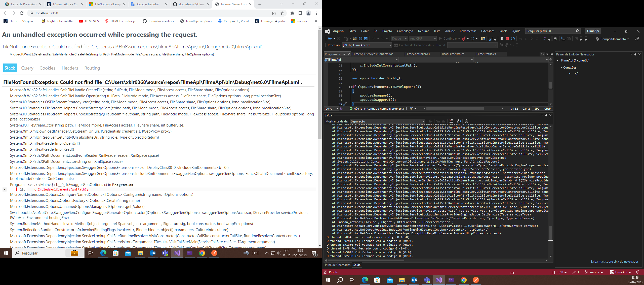The width and height of the screenshot is (644, 285).
Task: Open Chrome three-dot menu
Action: [x=316, y=13]
